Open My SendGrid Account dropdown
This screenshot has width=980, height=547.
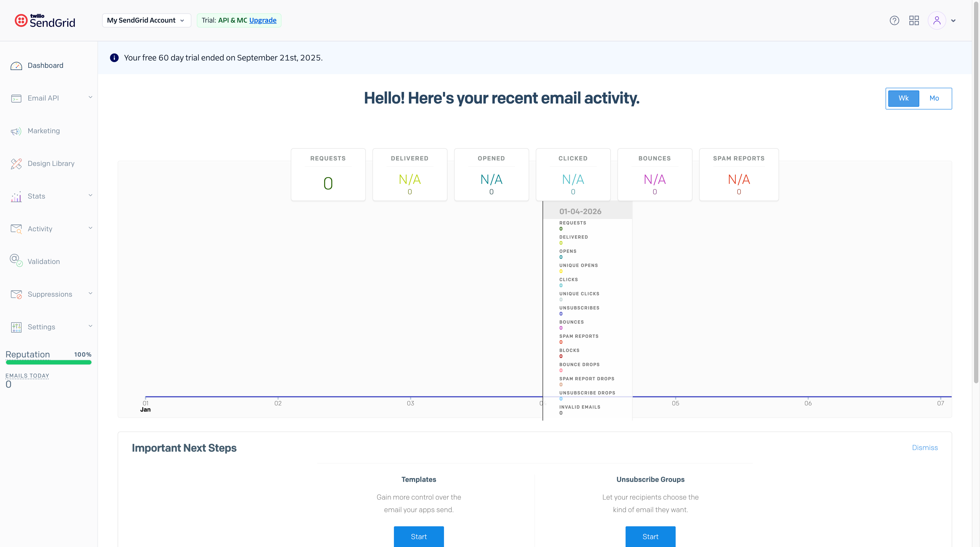point(146,20)
